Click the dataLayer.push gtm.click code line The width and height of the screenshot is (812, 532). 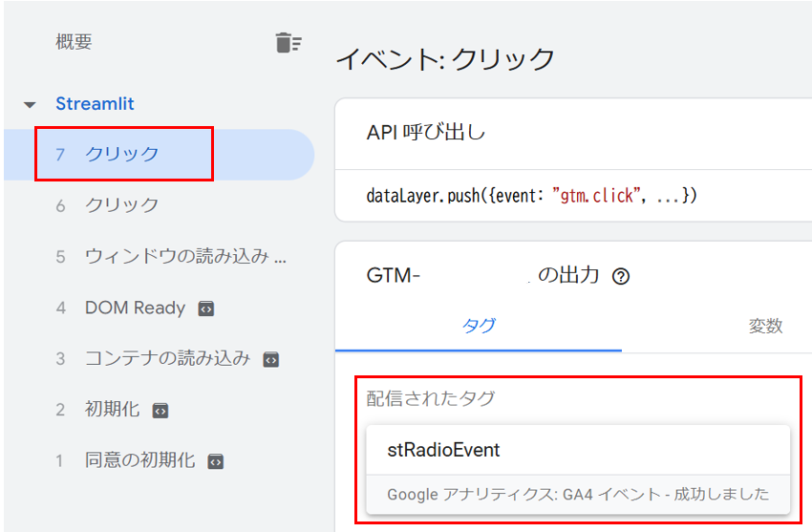pyautogui.click(x=532, y=196)
